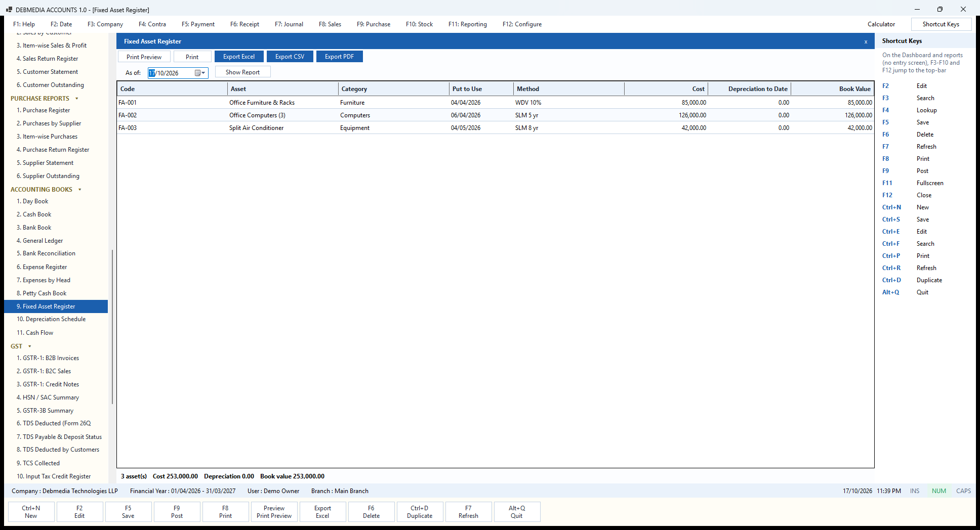Export the register to CSV
The width and height of the screenshot is (980, 530).
pos(290,57)
